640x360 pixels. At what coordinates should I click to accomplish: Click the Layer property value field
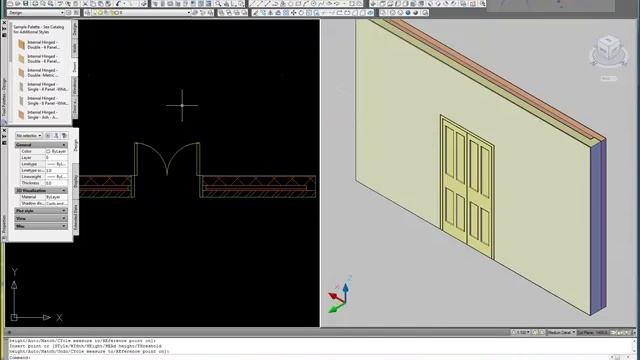[56, 158]
